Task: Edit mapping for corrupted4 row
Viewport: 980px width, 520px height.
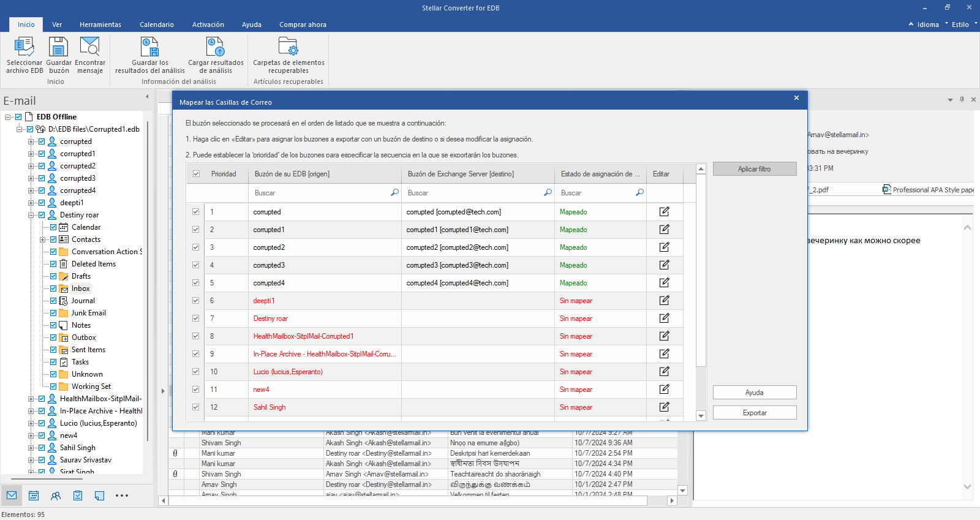Action: point(665,283)
